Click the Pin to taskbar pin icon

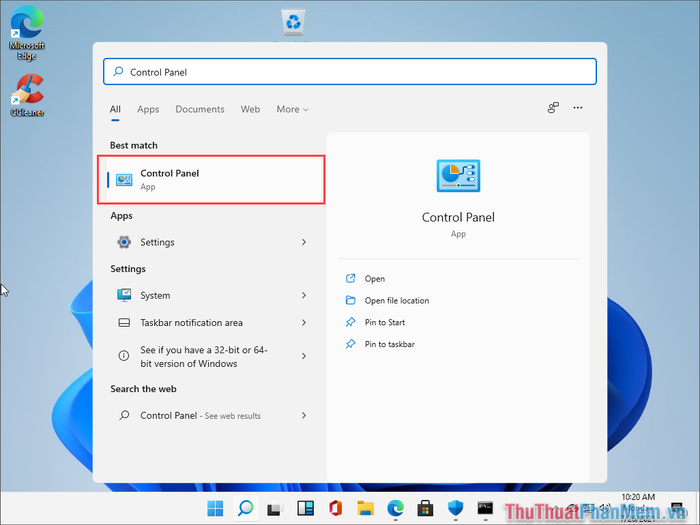point(350,344)
